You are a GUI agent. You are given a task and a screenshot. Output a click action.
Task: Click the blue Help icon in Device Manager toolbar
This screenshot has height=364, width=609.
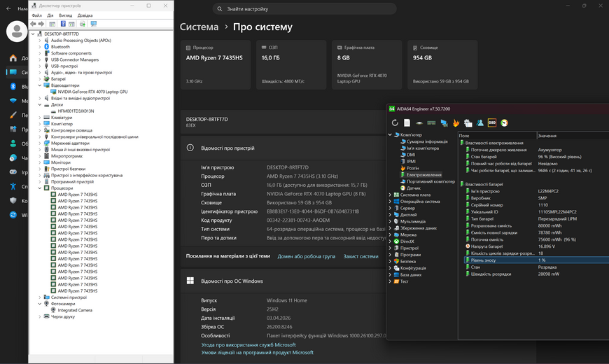[x=63, y=24]
